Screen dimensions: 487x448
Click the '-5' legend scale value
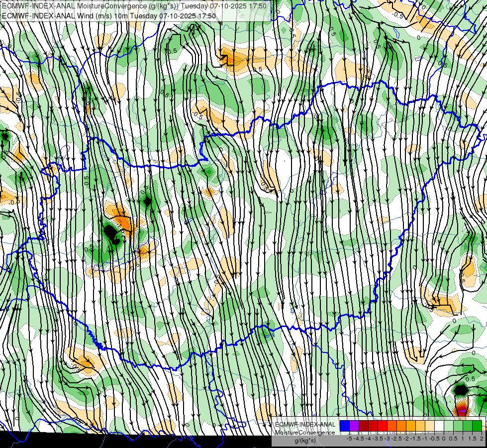(x=349, y=439)
